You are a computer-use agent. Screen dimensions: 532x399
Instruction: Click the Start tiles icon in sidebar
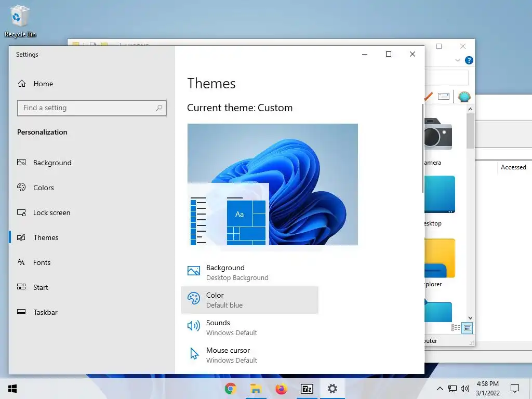point(21,287)
